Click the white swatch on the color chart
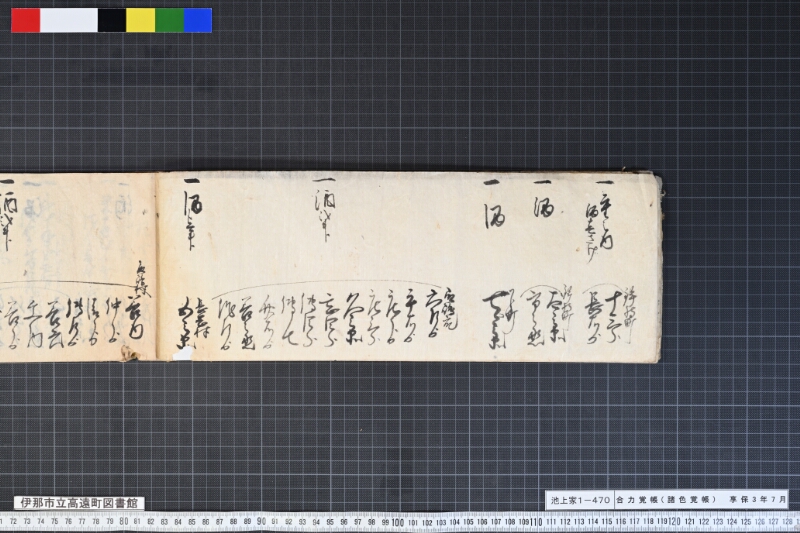This screenshot has height=533, width=800. 69,20
